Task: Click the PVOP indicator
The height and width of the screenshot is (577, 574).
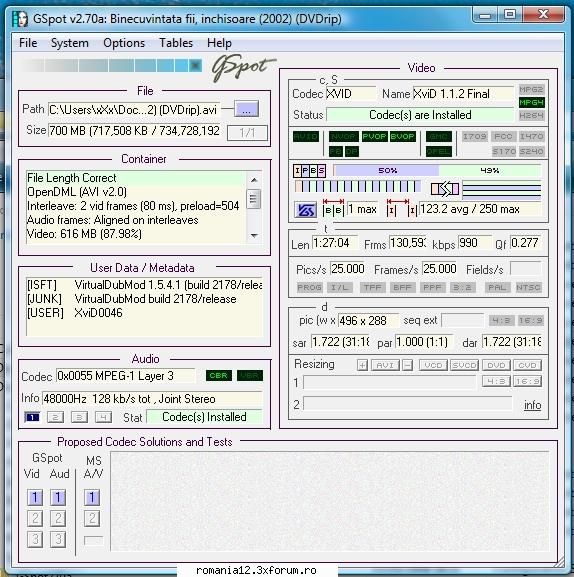Action: pos(374,137)
